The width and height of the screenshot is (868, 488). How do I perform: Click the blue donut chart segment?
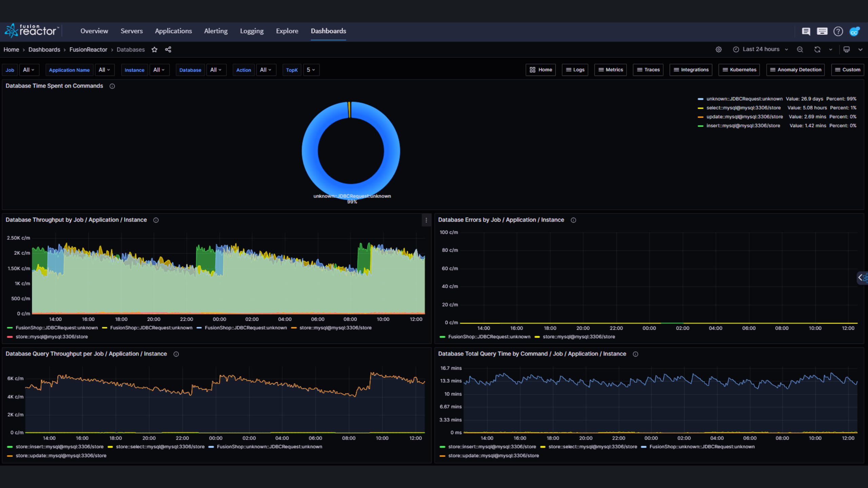pos(310,151)
